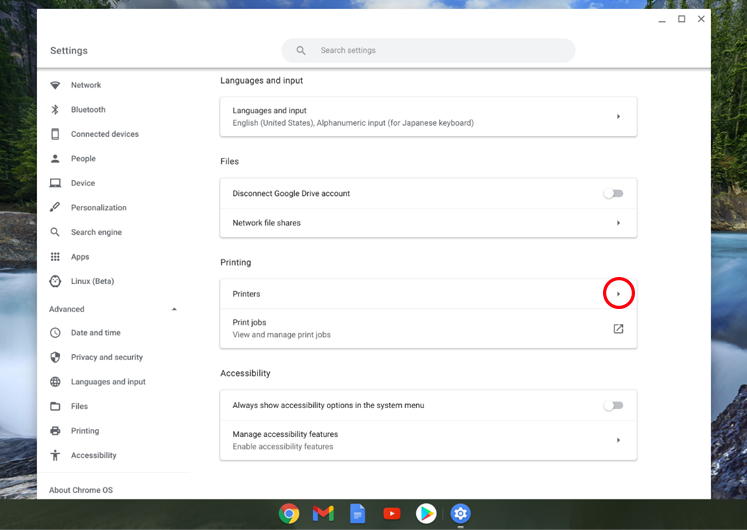Open Languages and input row arrow
747x530 pixels.
click(618, 117)
